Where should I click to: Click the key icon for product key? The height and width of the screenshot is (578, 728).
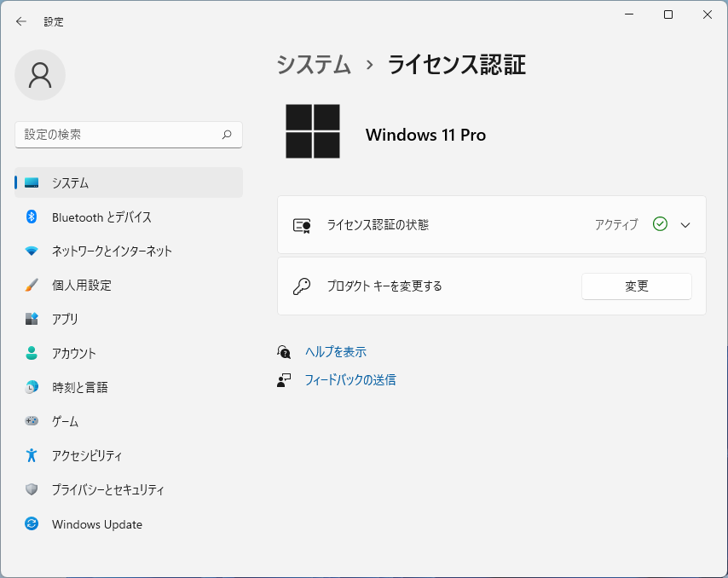point(302,286)
